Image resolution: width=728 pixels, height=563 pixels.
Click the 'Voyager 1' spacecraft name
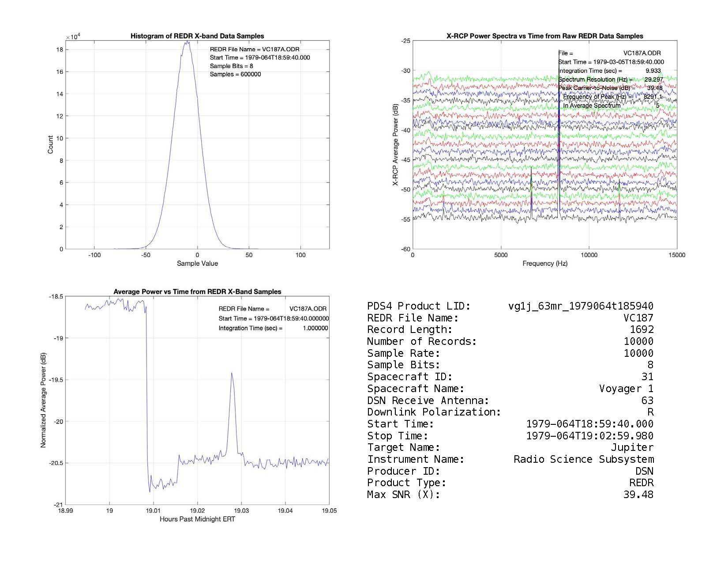click(626, 389)
